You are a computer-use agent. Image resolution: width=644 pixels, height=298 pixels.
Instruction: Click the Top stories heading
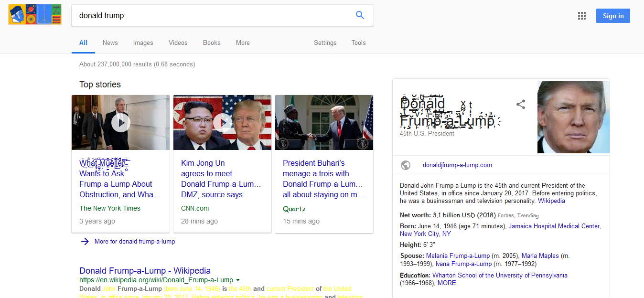click(100, 85)
